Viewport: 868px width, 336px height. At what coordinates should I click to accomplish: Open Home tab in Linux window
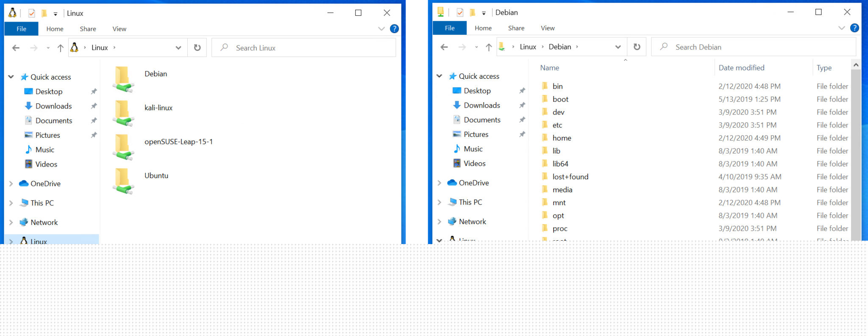point(55,29)
